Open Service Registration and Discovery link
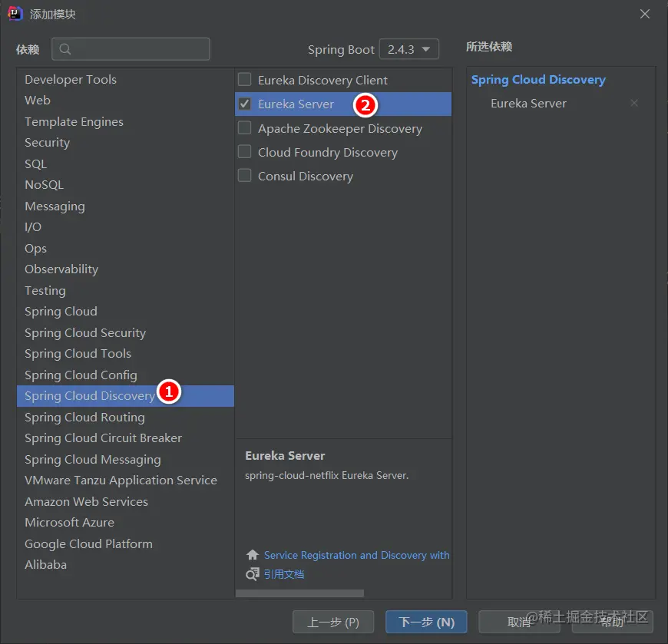 point(356,555)
